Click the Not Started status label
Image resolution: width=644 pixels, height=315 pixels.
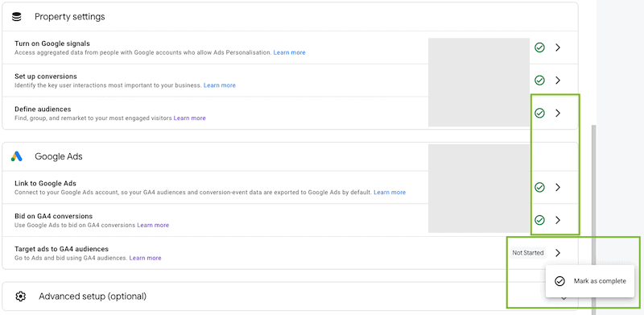click(528, 253)
